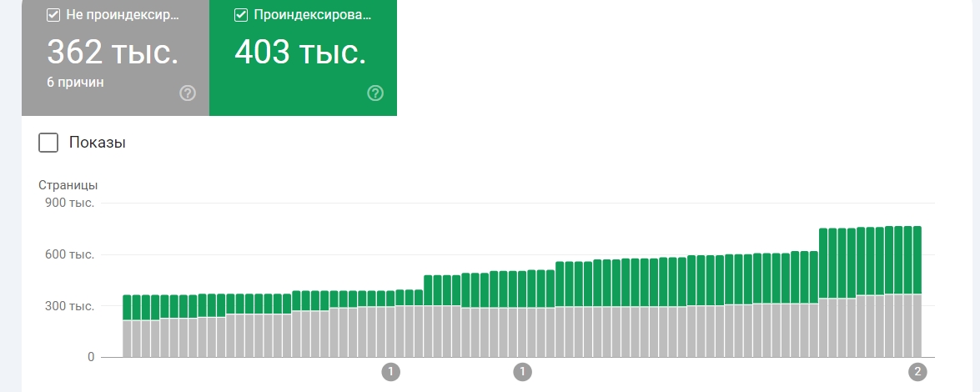980x392 pixels.
Task: Select the 403 тыс. value on green card
Action: [x=300, y=52]
